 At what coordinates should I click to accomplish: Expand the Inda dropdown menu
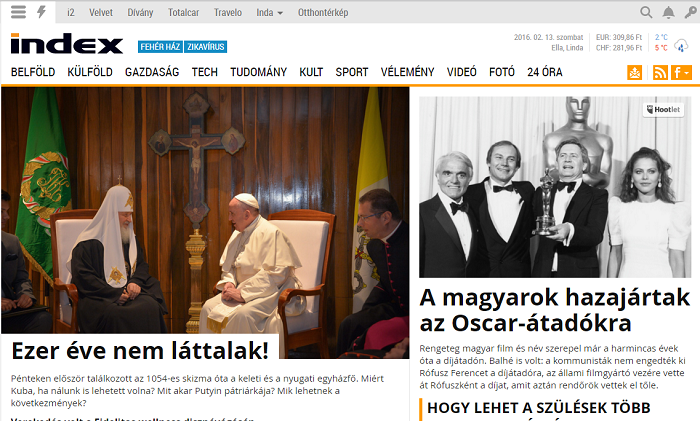click(269, 13)
